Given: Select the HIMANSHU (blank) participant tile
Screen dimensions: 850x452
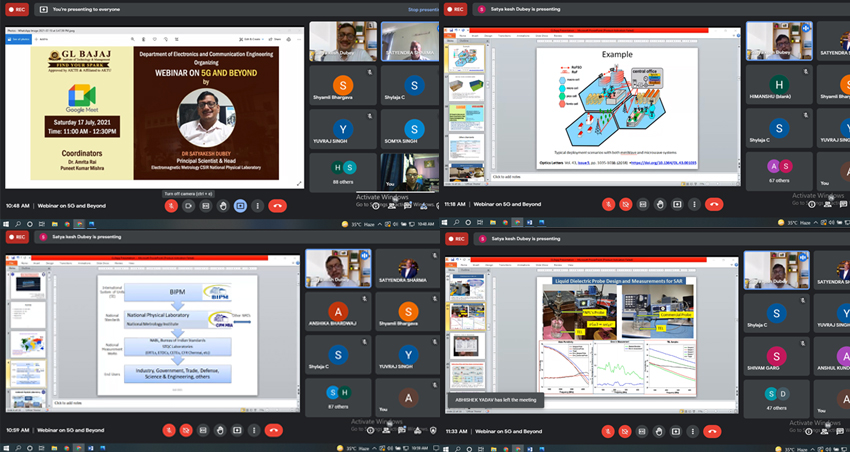Looking at the screenshot, I should [779, 85].
